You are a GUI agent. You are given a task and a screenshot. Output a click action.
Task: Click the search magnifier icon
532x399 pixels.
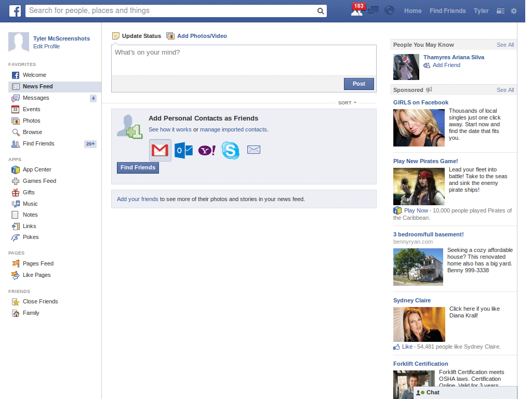tap(320, 11)
